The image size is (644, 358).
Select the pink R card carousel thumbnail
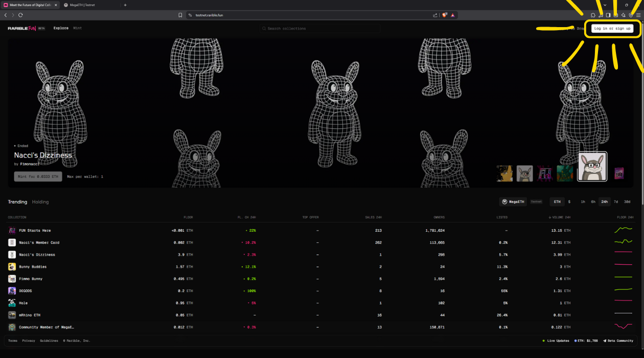click(x=619, y=173)
